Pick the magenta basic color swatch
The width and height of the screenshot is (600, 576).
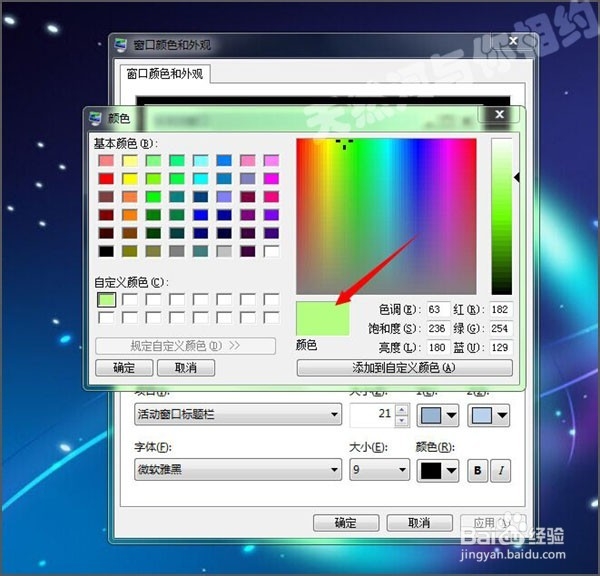(x=271, y=179)
